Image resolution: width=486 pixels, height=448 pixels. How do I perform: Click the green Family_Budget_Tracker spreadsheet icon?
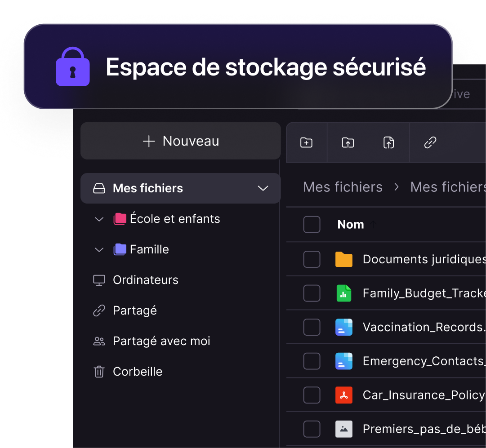point(344,293)
